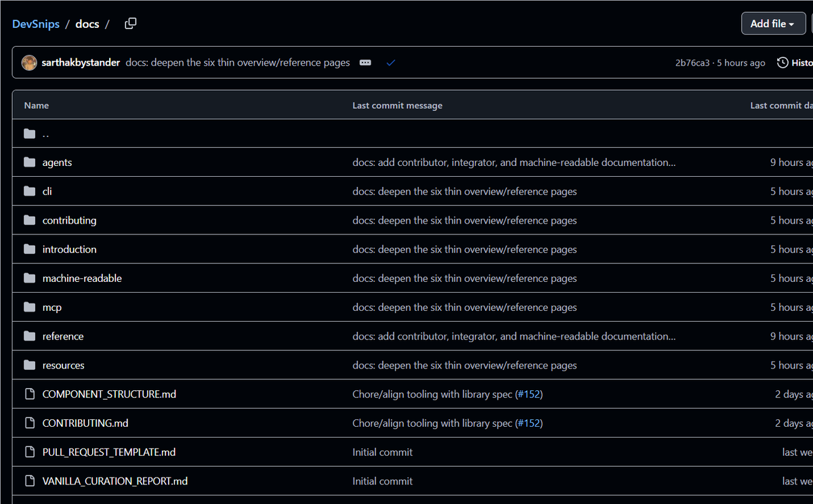Open #152 link in COMPONENT_STRUCTURE.md row
Image resolution: width=813 pixels, height=504 pixels.
pos(529,394)
